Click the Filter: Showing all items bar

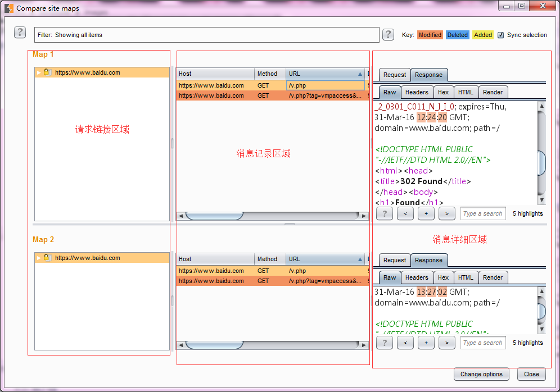(x=206, y=35)
